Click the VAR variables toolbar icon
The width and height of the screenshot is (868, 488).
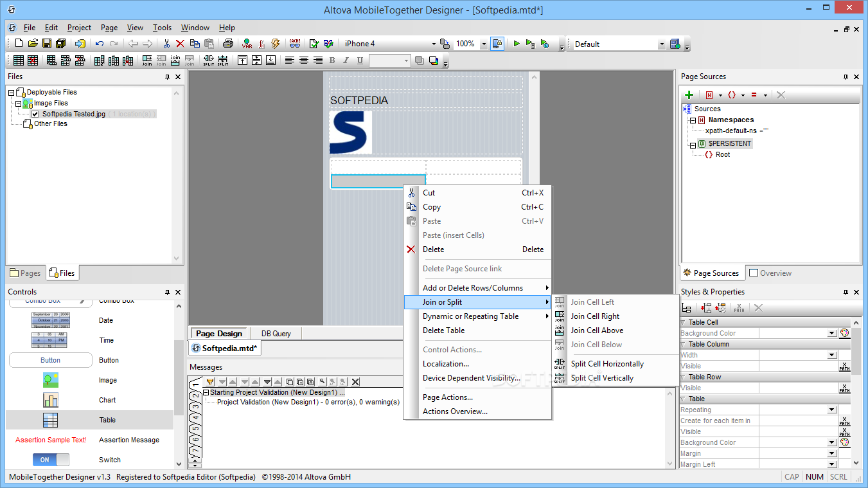[247, 44]
